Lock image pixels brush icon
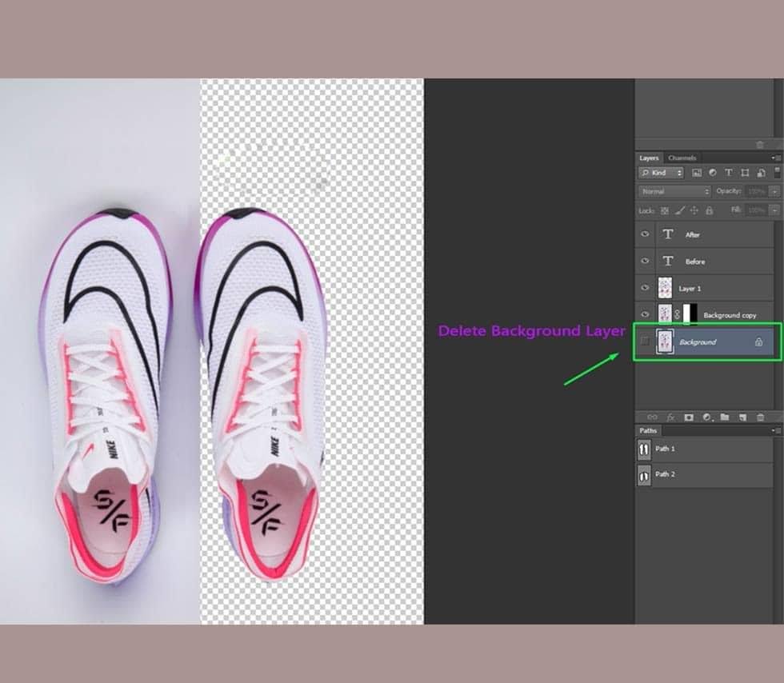The height and width of the screenshot is (683, 784). click(x=679, y=210)
